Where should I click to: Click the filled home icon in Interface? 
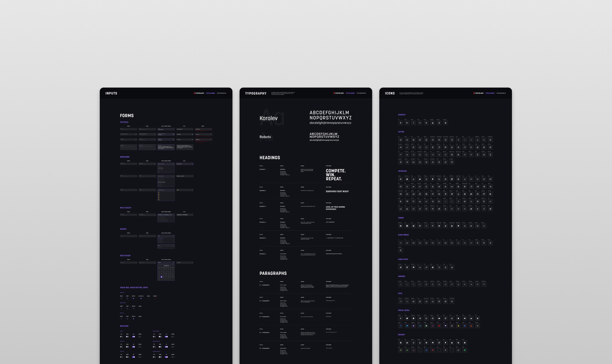(x=420, y=179)
